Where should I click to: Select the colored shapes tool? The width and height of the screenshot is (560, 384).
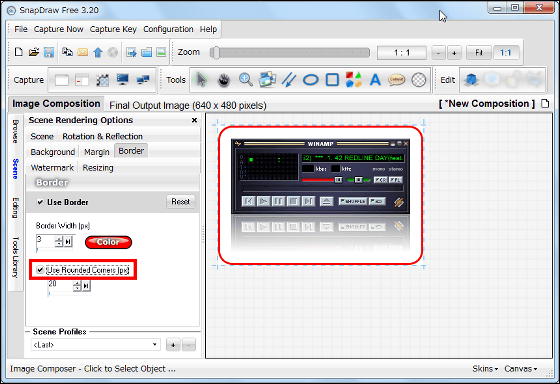[354, 80]
